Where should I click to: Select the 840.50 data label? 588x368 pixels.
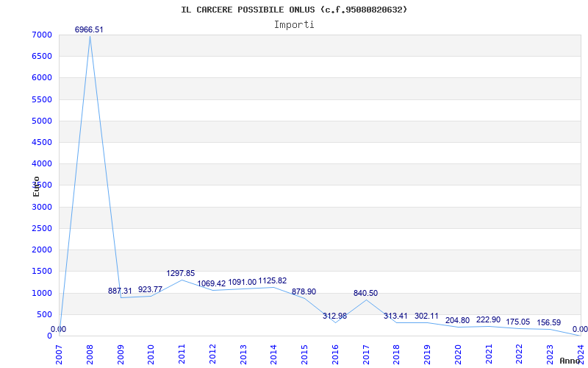point(365,293)
